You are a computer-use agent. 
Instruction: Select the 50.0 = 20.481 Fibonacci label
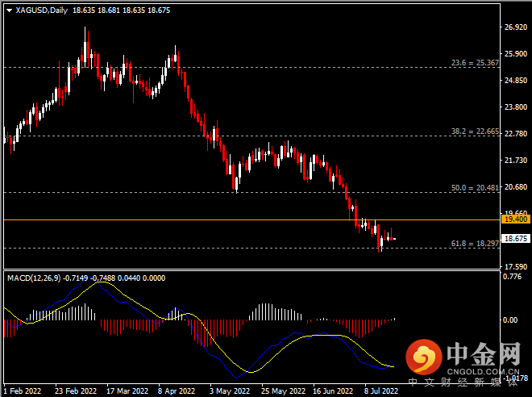click(x=475, y=188)
